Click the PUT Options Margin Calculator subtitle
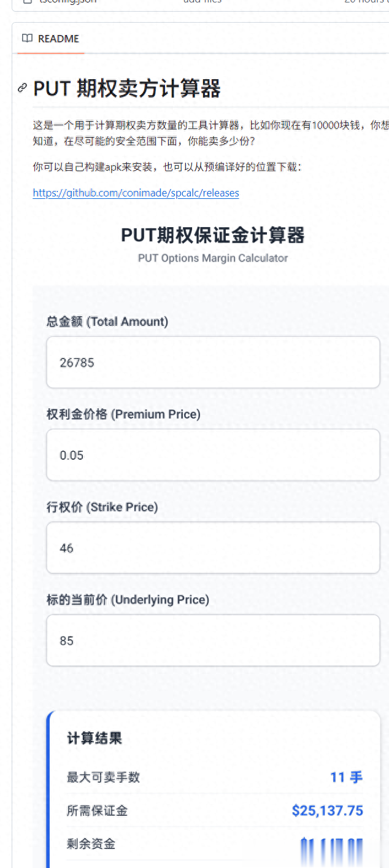Image resolution: width=389 pixels, height=868 pixels. coord(212,258)
